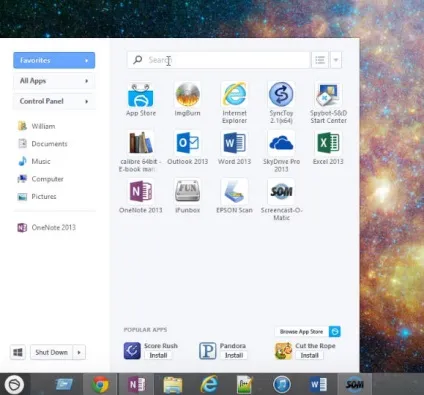The image size is (424, 395).
Task: Open Computer from the sidebar
Action: [41, 179]
